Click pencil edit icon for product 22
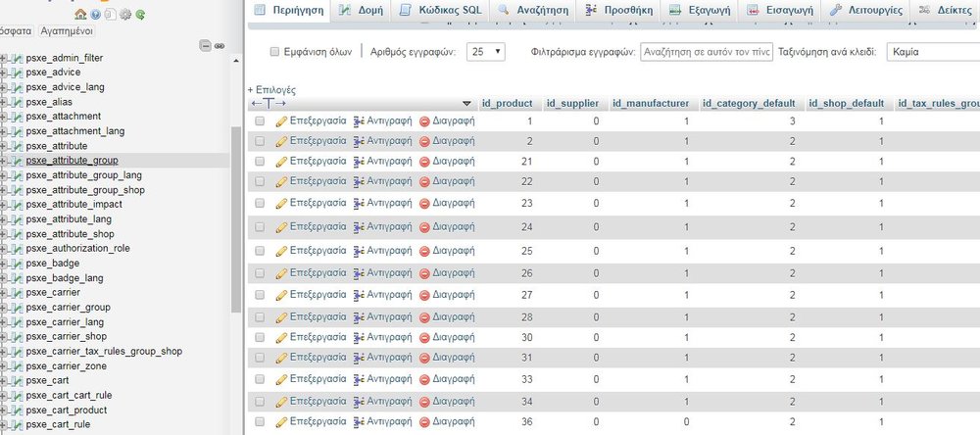Screen dimensions: 980x435 click(x=281, y=181)
